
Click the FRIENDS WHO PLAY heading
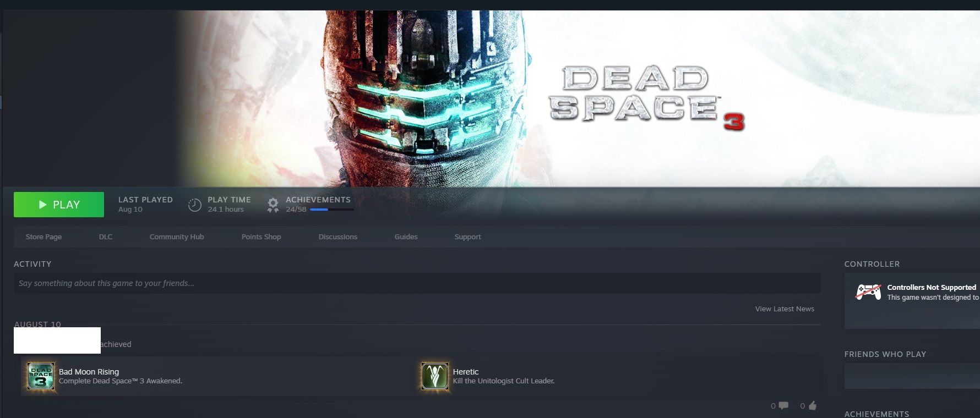[885, 354]
